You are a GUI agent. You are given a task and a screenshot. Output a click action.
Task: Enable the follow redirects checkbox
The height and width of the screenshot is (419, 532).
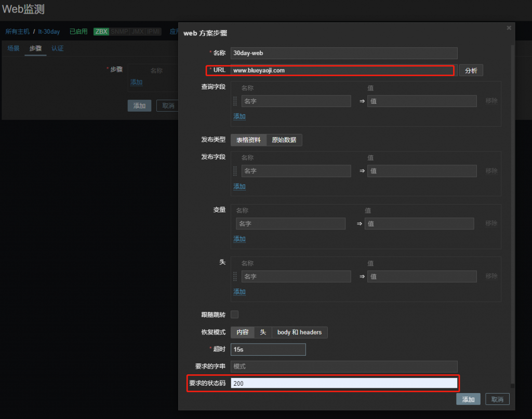[x=234, y=315]
